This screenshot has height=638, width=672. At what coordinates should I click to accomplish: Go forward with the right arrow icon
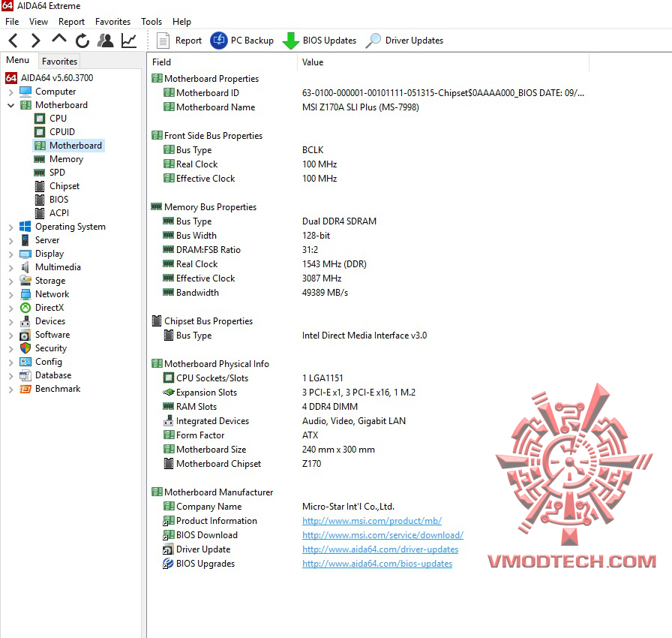click(x=36, y=41)
